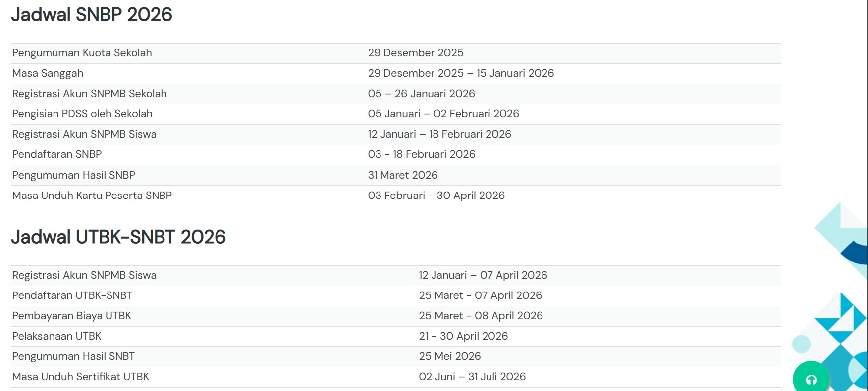Select the 03 - 18 Februari 2026 date
This screenshot has width=868, height=391.
click(x=422, y=154)
